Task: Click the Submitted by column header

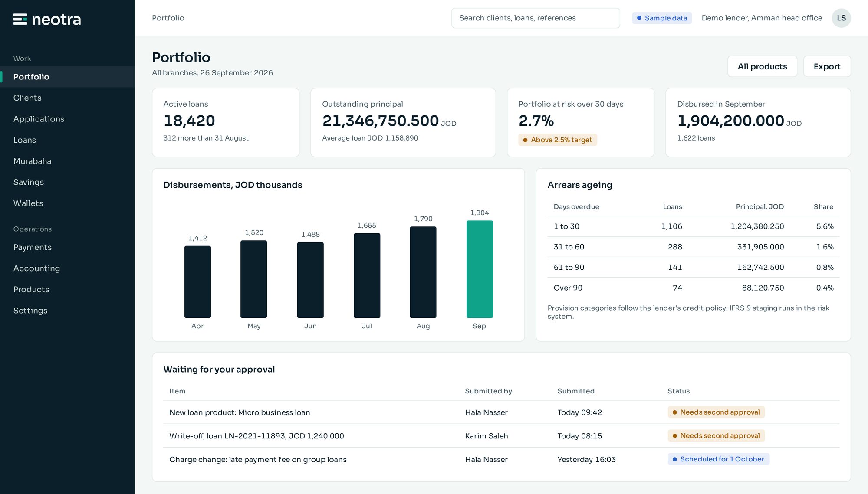Action: coord(488,391)
